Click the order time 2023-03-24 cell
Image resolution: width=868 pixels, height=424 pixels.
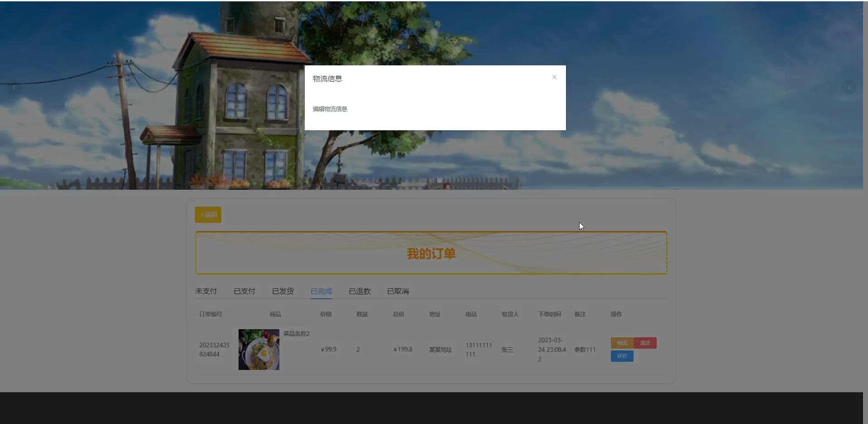click(x=552, y=350)
